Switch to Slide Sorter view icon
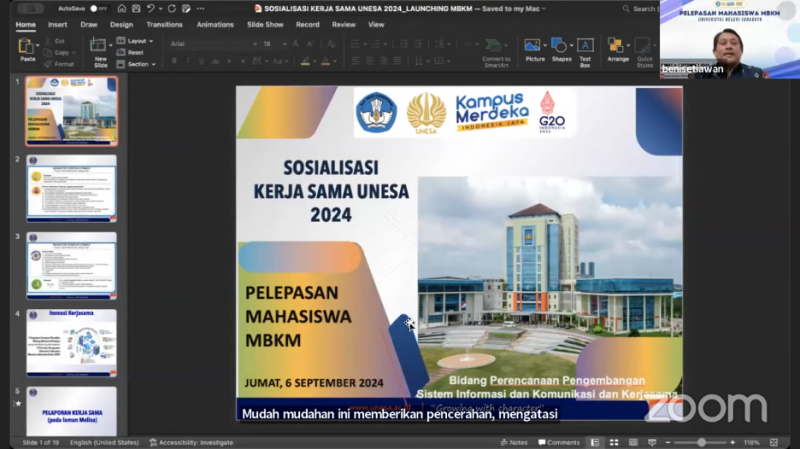Image resolution: width=800 pixels, height=449 pixels. (x=614, y=442)
